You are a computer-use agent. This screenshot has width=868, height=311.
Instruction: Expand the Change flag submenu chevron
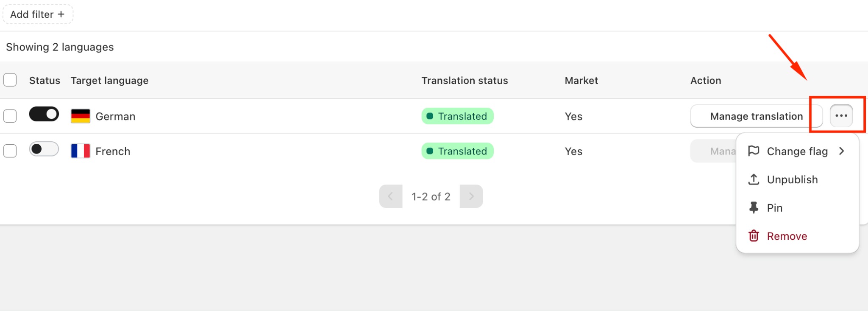pyautogui.click(x=842, y=151)
